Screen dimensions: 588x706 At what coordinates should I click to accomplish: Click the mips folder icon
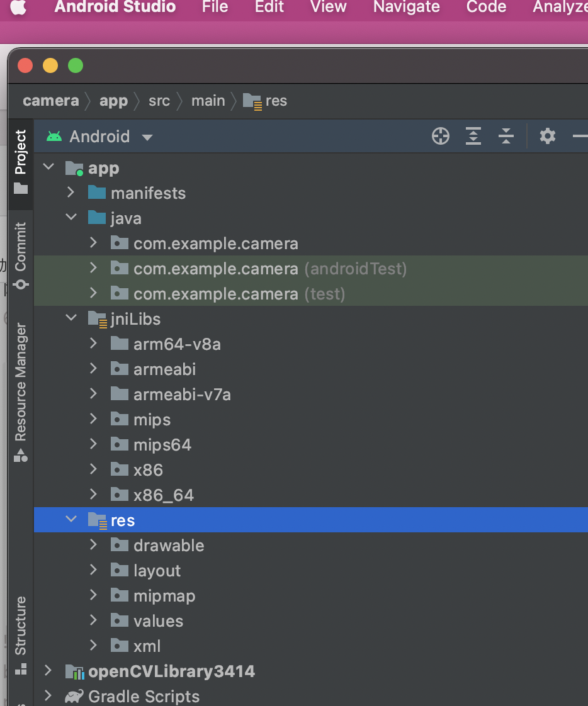120,418
